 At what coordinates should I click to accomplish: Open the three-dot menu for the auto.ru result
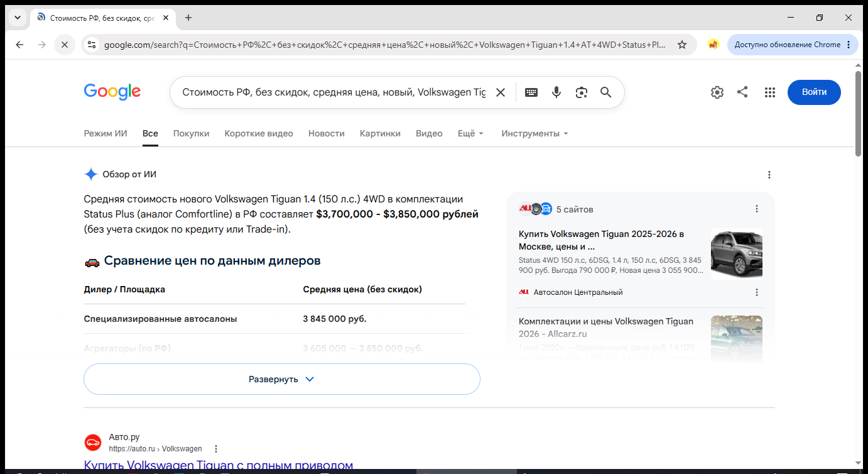[216, 449]
